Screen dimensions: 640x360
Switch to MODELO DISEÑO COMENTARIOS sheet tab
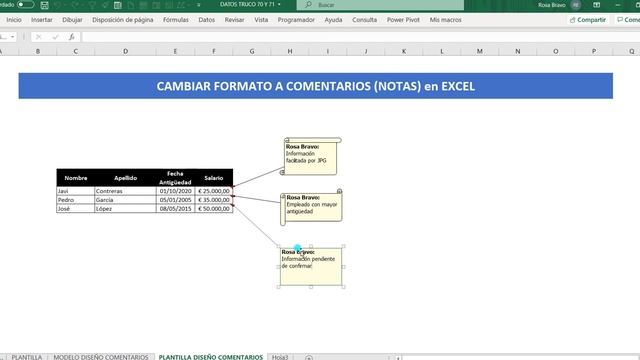point(101,357)
